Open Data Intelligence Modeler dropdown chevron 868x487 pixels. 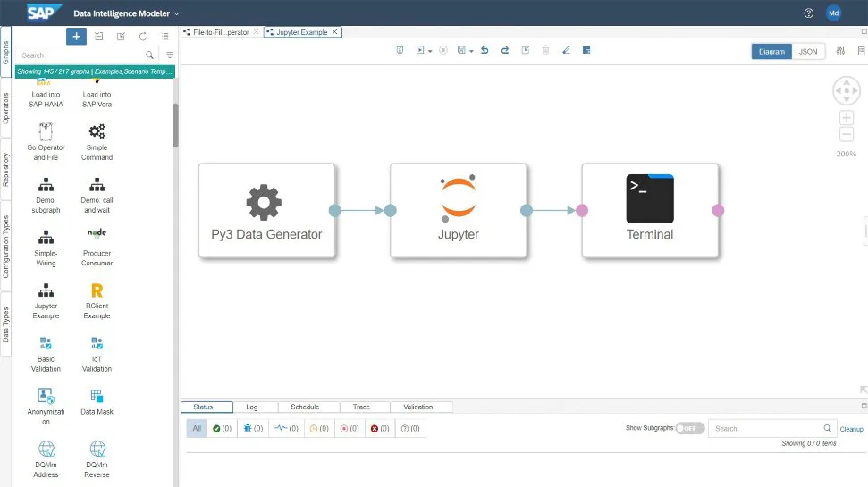[177, 13]
